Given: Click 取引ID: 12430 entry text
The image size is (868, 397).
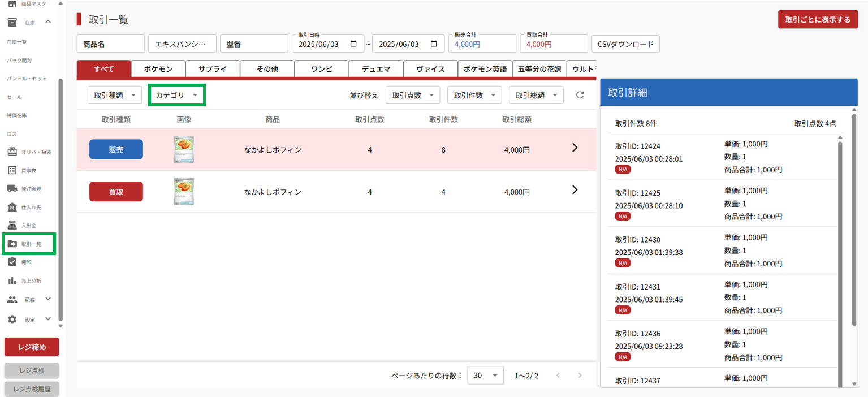Looking at the screenshot, I should click(x=637, y=240).
